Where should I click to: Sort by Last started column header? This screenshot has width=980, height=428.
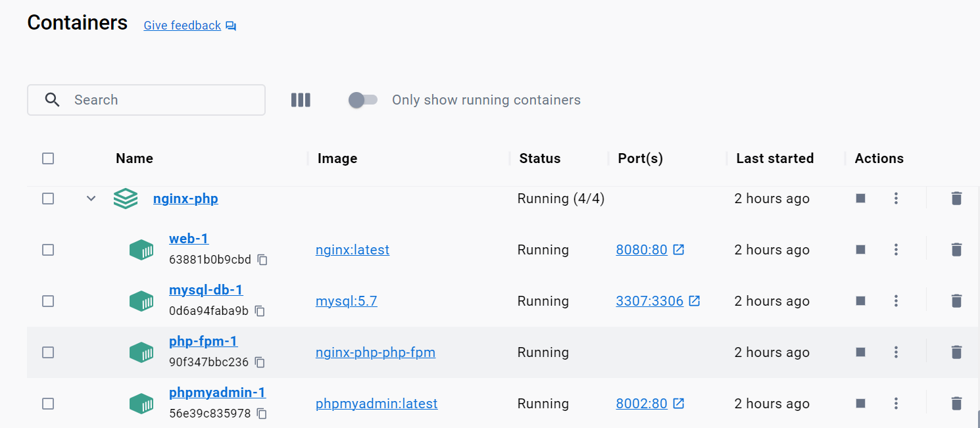tap(775, 158)
